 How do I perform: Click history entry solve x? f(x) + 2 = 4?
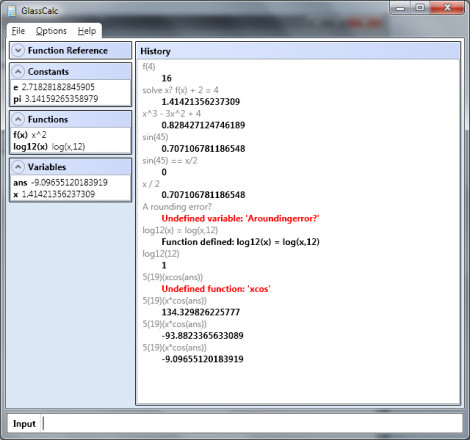tap(180, 90)
